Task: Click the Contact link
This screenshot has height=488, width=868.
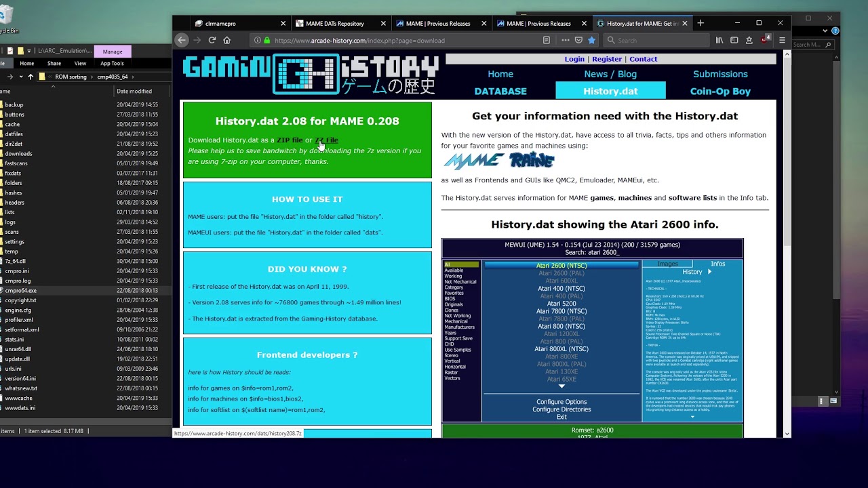Action: (644, 59)
